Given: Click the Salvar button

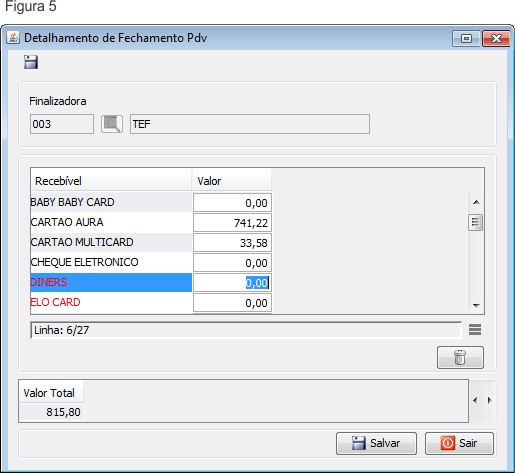Looking at the screenshot, I should point(376,443).
